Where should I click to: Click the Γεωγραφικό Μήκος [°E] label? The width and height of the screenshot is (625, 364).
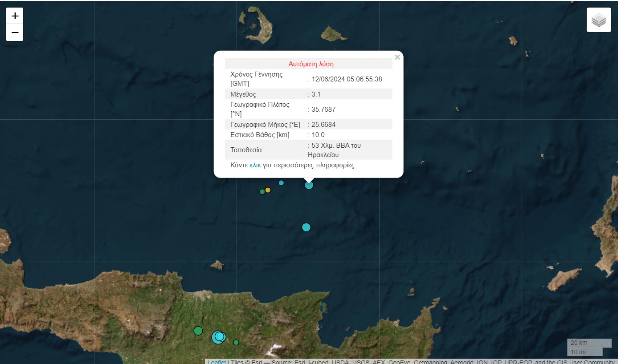tap(265, 124)
